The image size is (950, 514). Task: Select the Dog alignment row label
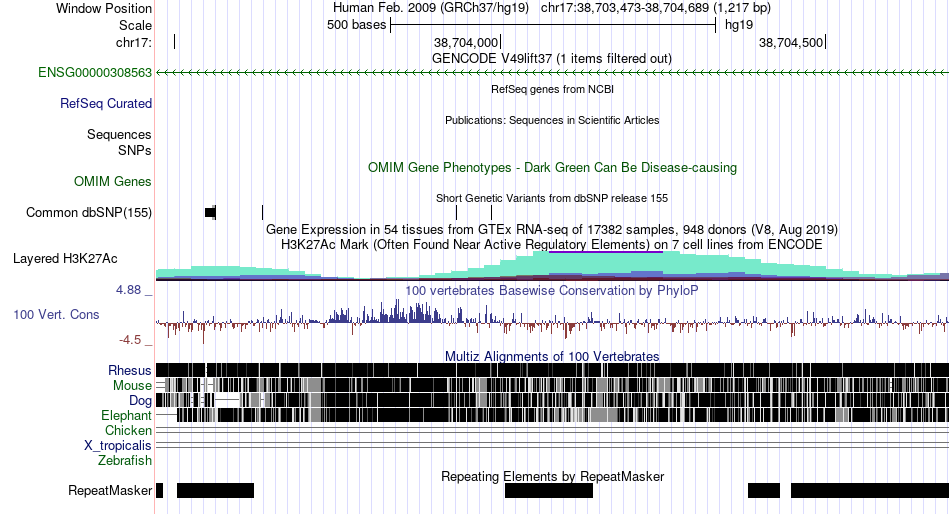140,401
